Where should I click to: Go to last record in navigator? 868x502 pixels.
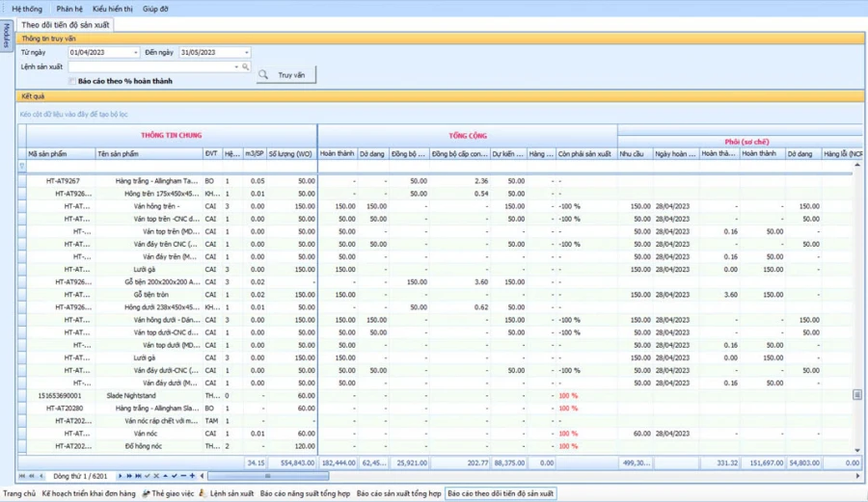(x=138, y=475)
